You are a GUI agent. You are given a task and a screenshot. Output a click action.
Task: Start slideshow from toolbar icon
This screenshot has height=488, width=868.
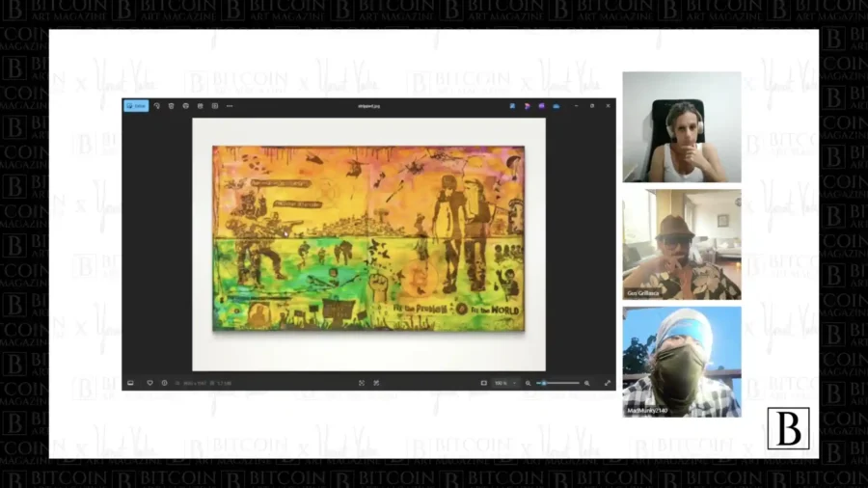(215, 106)
